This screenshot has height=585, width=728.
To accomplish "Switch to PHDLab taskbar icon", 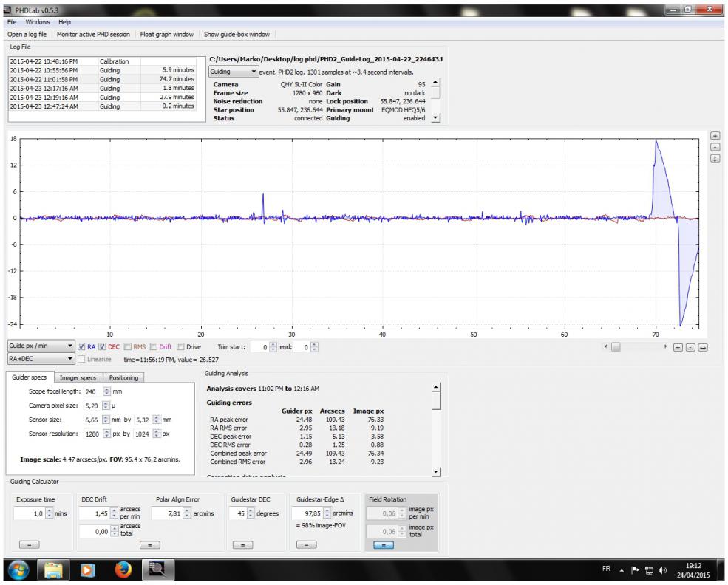I will 158,570.
